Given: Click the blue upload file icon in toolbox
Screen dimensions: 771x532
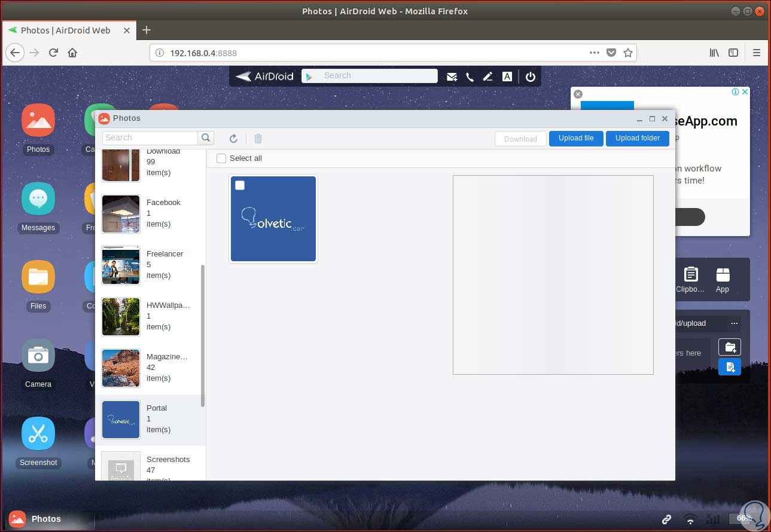Looking at the screenshot, I should point(730,367).
